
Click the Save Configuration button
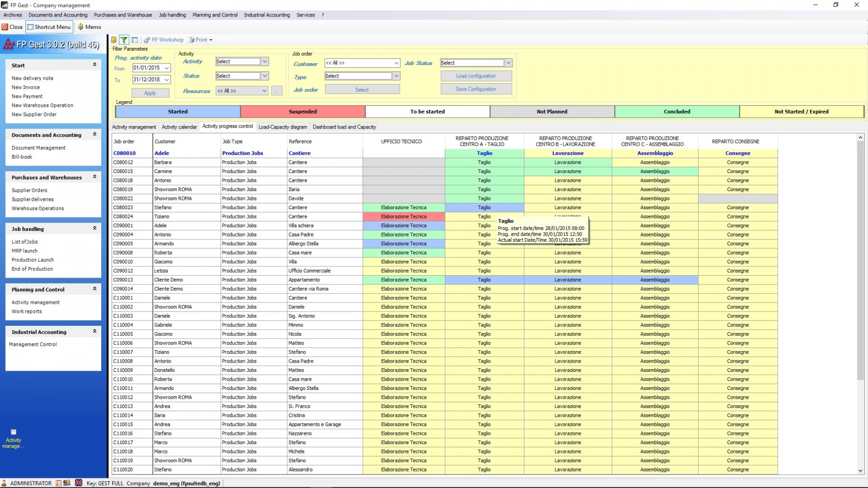click(x=476, y=89)
